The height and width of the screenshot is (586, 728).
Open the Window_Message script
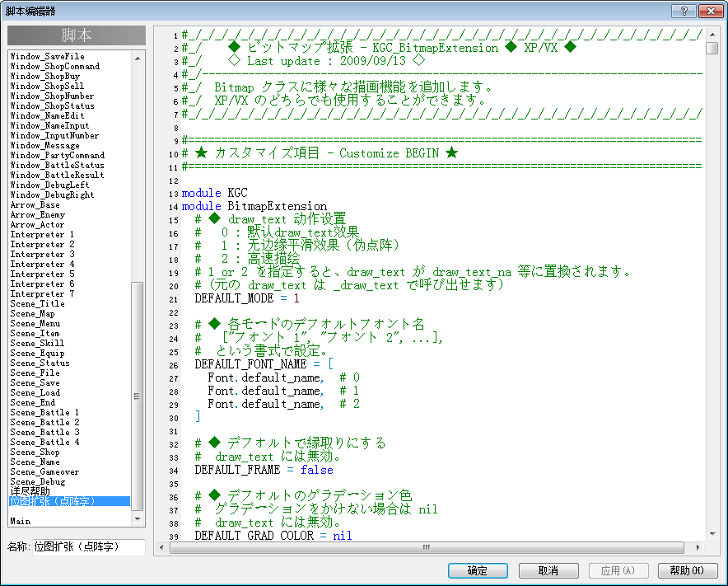[x=44, y=145]
